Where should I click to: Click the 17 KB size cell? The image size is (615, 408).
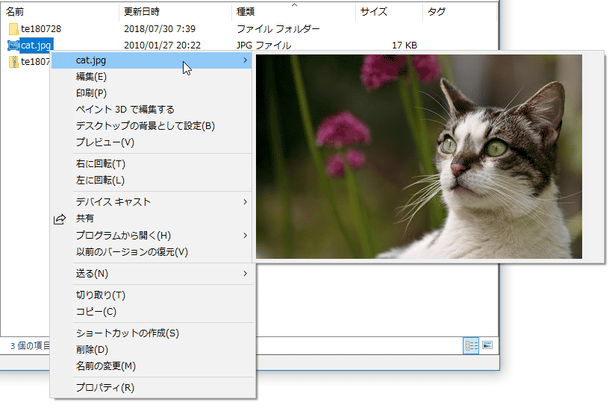(404, 46)
